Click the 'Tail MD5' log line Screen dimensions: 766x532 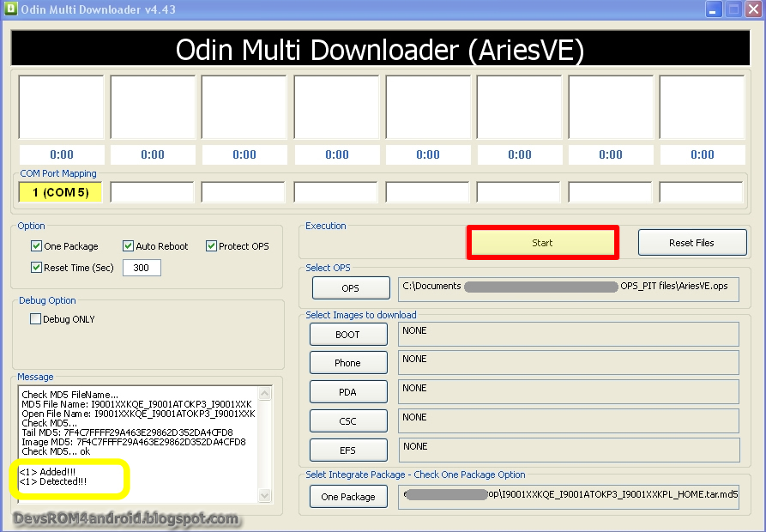coord(127,432)
